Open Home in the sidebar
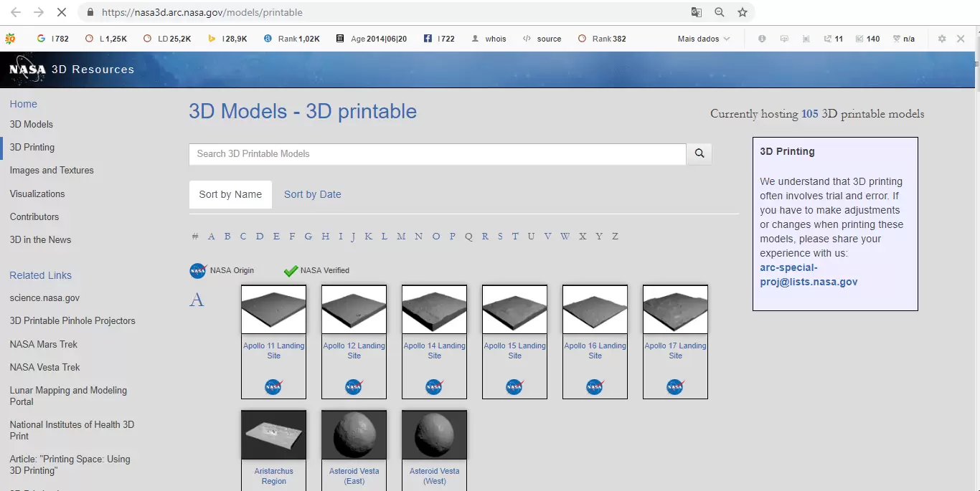The height and width of the screenshot is (491, 980). (24, 104)
